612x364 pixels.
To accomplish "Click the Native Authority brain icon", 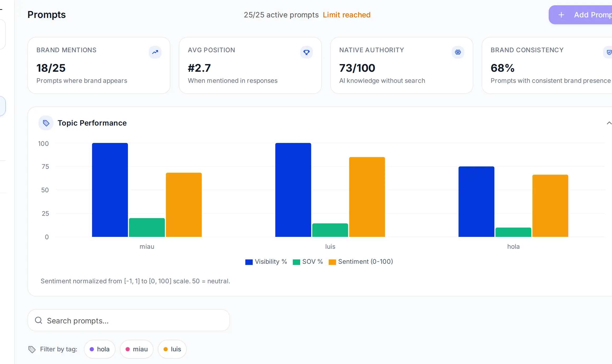I will 458,52.
